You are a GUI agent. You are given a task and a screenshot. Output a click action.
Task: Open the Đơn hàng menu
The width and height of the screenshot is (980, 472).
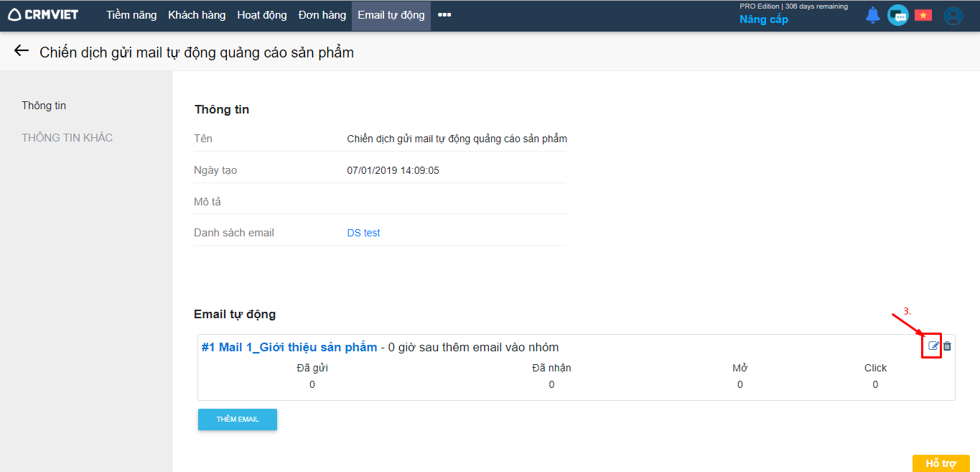(x=322, y=15)
